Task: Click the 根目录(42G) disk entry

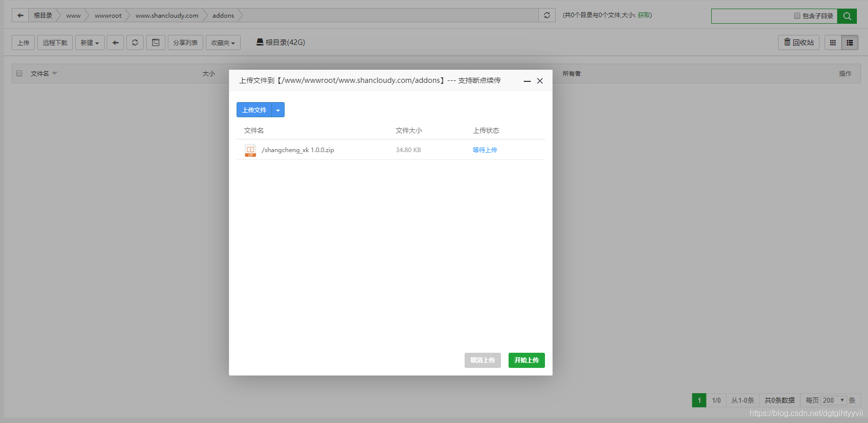Action: pos(281,42)
